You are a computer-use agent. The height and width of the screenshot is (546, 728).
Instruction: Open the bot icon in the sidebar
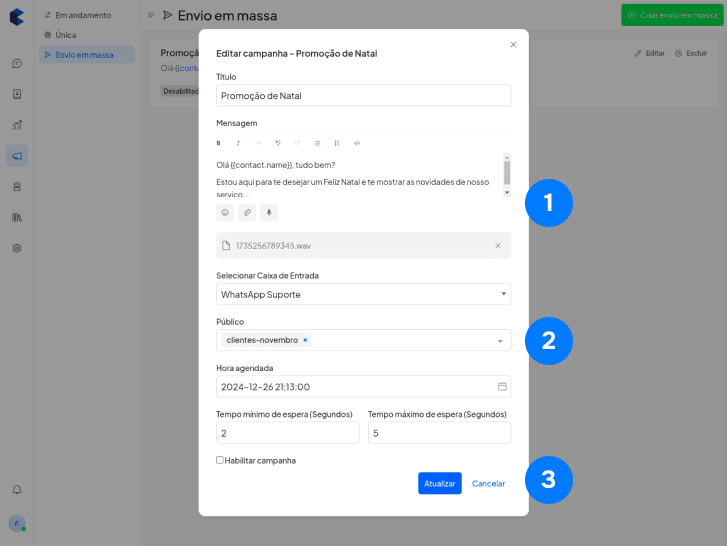coord(17,187)
